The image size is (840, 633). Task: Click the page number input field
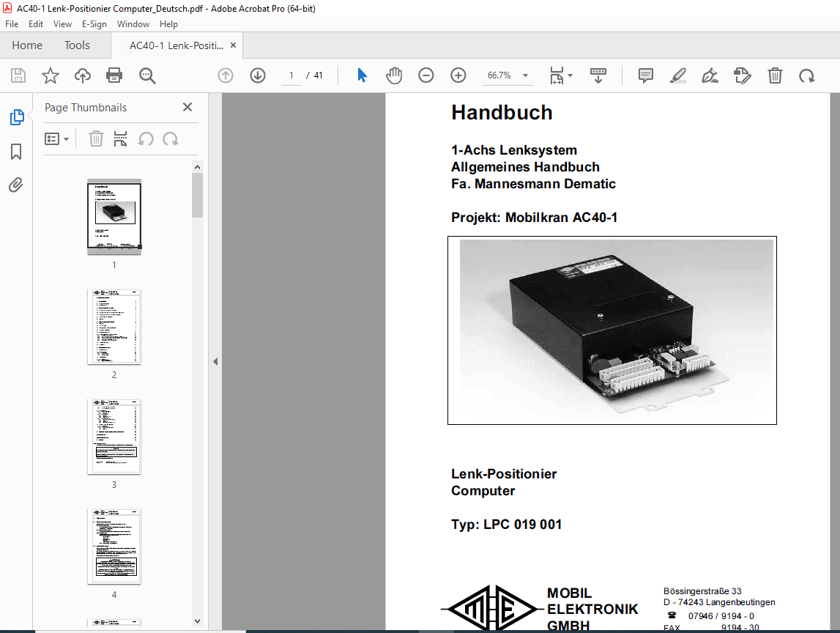291,75
